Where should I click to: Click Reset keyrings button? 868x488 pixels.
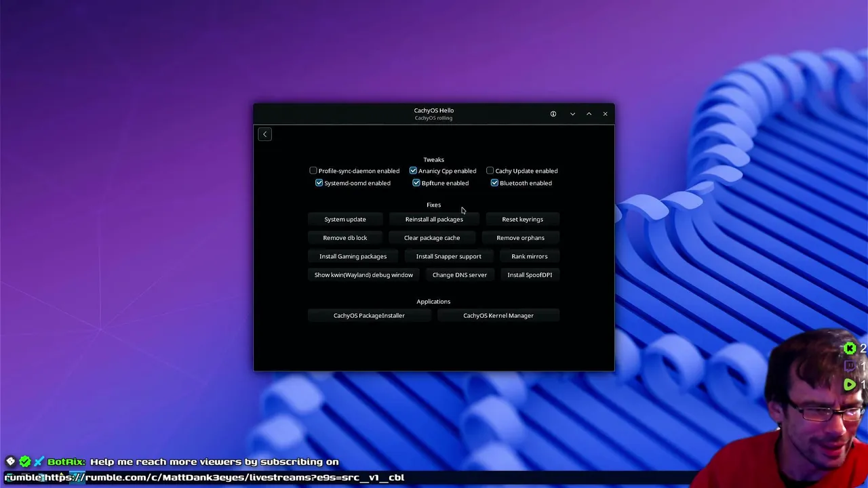click(522, 220)
